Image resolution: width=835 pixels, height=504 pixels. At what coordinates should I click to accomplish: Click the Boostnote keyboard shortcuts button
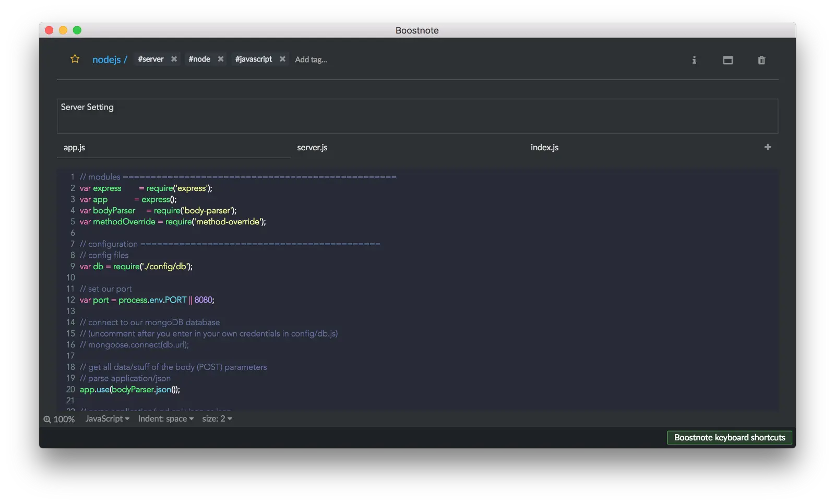pos(730,438)
